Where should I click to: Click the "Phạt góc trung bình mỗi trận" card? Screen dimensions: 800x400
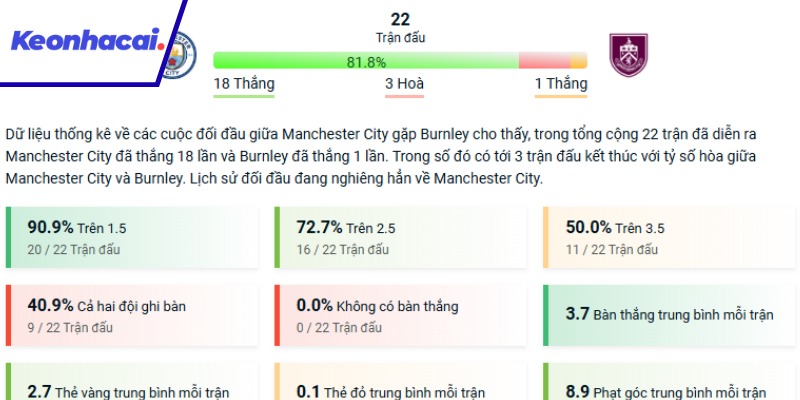(x=668, y=385)
